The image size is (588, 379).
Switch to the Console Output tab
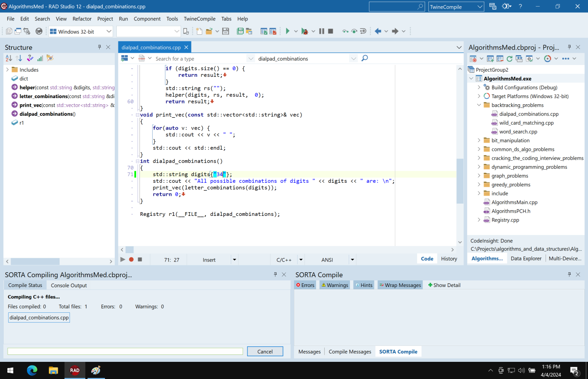point(69,285)
